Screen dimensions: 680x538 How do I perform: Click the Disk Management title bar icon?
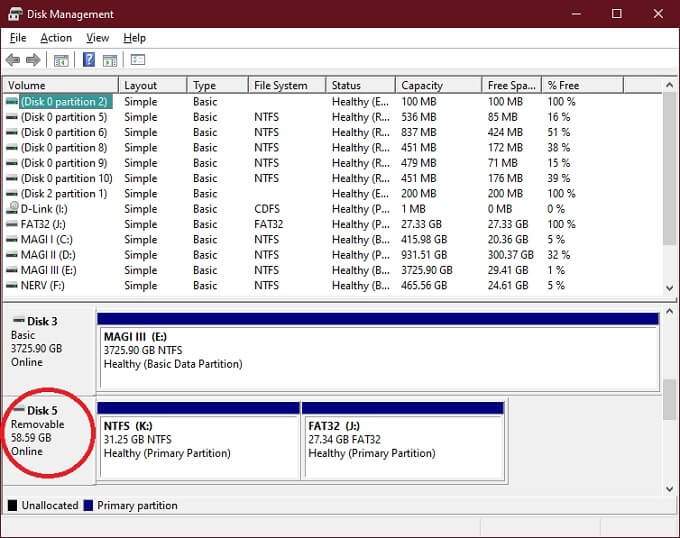14,14
